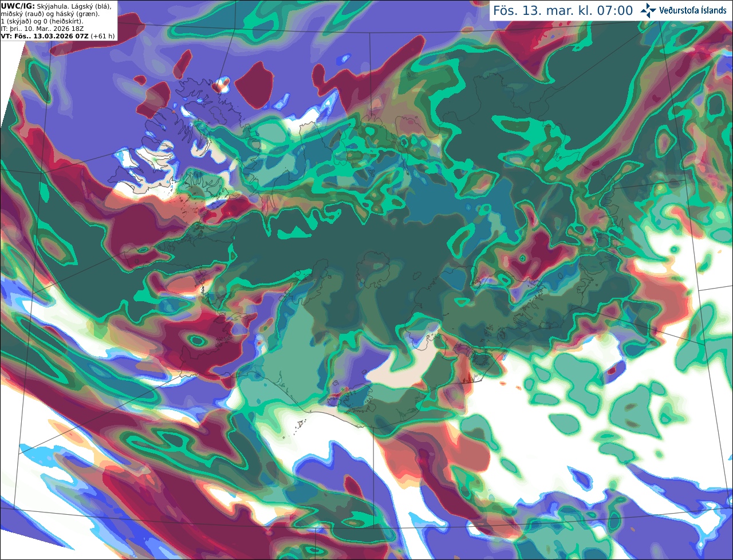Click the initial time 'IT: þri.. 10. Mar.. 2026 18Z'
Image resolution: width=733 pixels, height=560 pixels.
(x=43, y=29)
